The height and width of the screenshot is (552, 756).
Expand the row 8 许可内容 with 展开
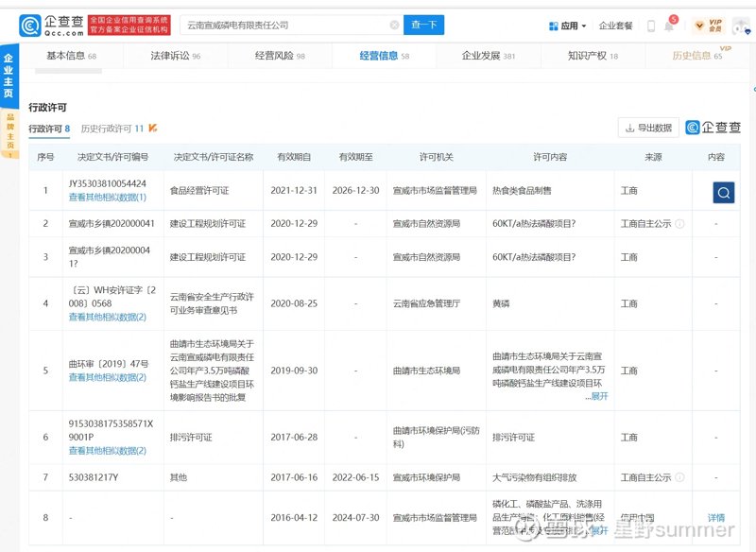point(600,530)
